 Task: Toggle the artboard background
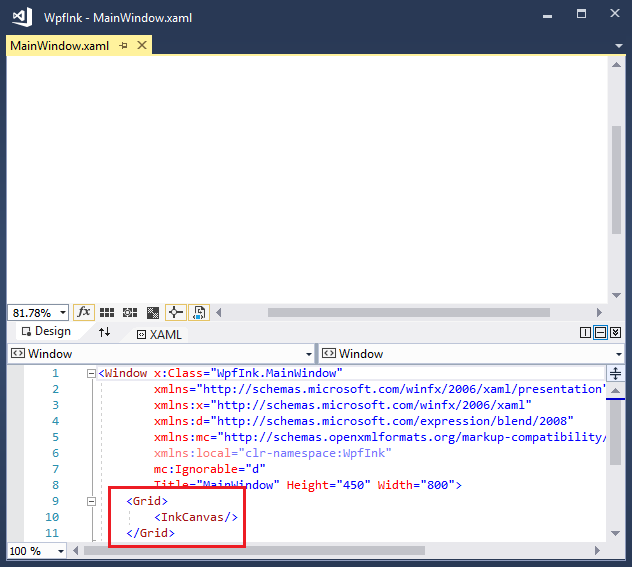[153, 312]
